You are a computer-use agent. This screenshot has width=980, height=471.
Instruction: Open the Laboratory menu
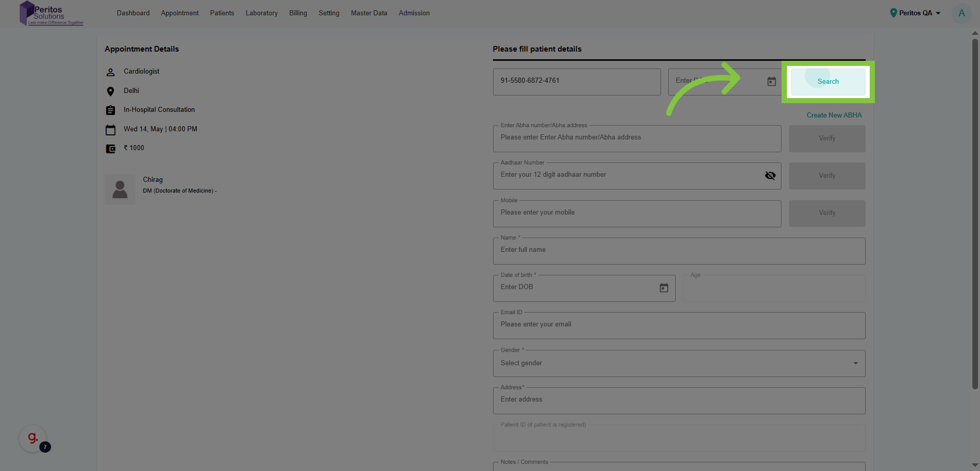pyautogui.click(x=261, y=13)
